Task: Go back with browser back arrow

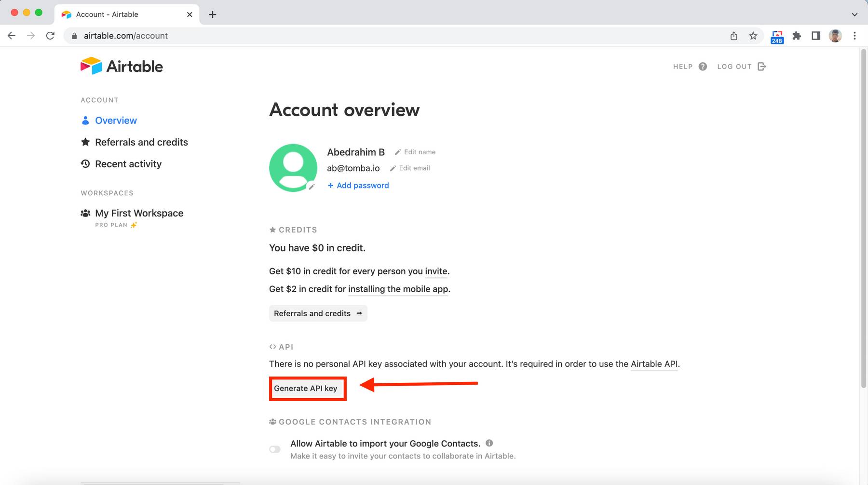Action: tap(12, 36)
